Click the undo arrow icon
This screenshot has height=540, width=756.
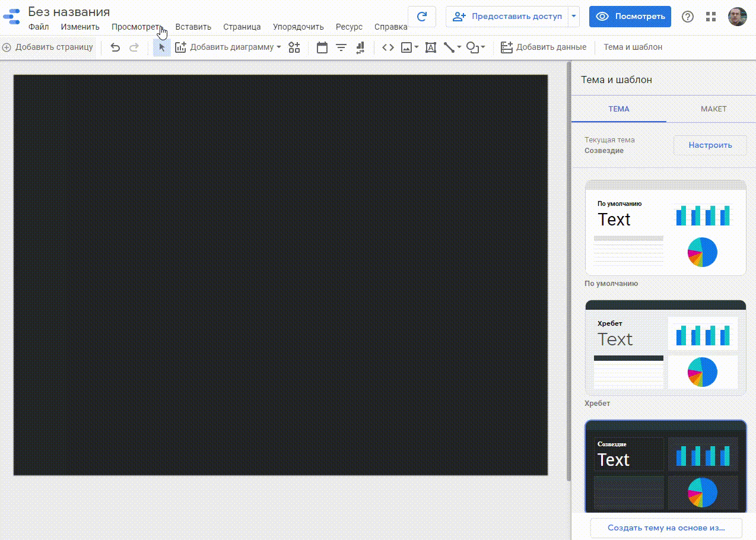click(115, 47)
